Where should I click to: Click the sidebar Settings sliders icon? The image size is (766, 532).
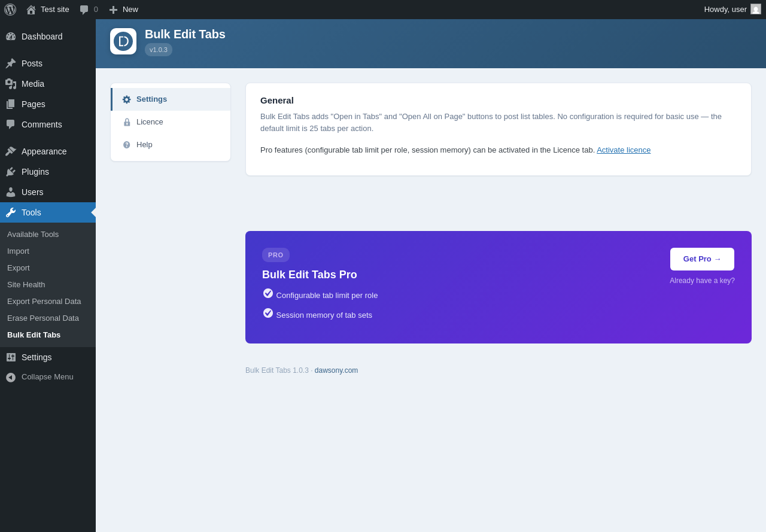pos(11,357)
